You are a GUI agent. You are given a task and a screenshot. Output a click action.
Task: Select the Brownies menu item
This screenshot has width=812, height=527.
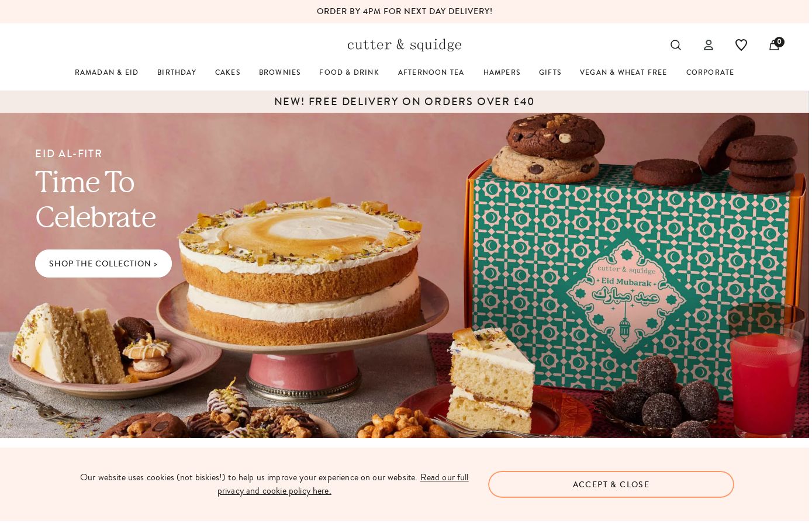pos(279,72)
